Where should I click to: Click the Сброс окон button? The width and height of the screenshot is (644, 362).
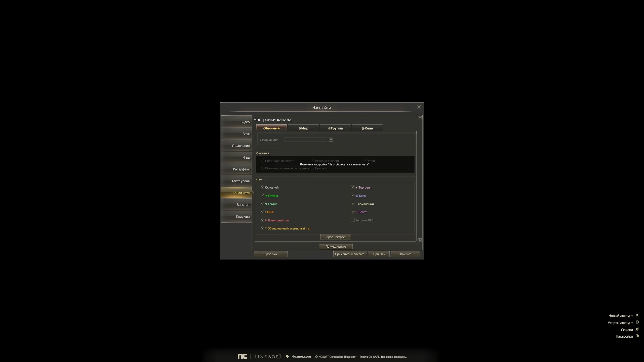pyautogui.click(x=270, y=254)
